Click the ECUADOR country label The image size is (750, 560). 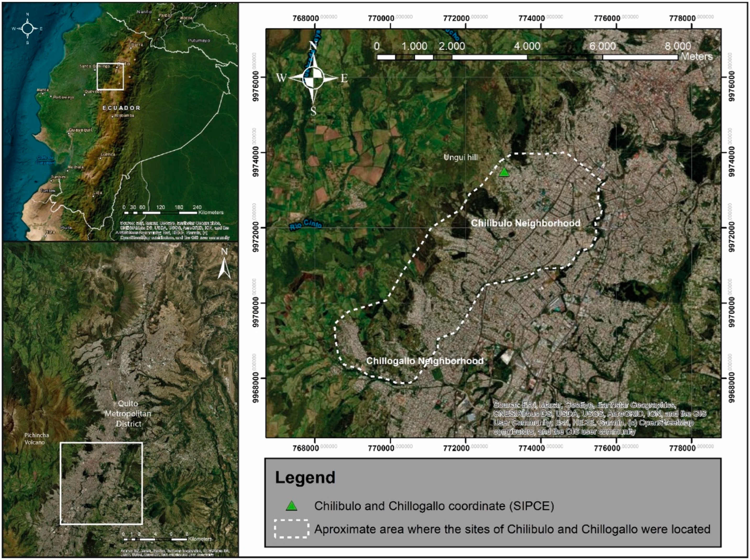point(121,108)
